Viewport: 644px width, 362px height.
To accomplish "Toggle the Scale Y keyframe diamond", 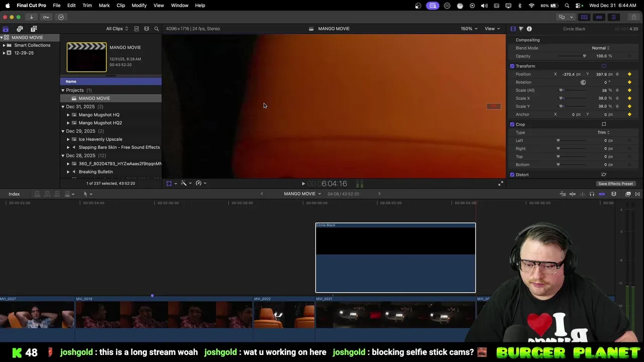I will click(x=629, y=106).
